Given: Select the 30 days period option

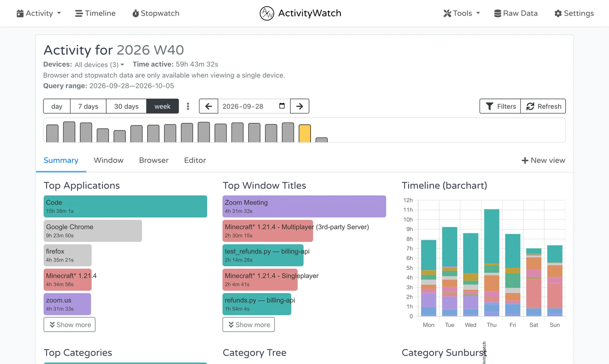Looking at the screenshot, I should coord(126,106).
